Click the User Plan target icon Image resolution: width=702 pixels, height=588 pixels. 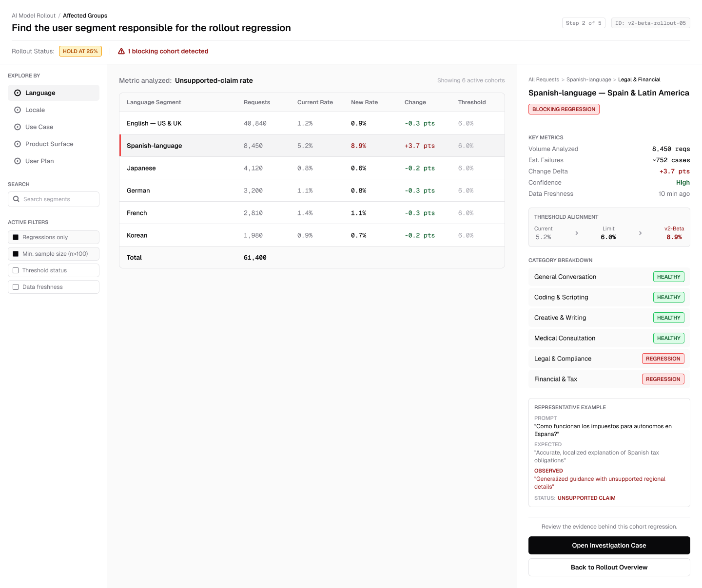pos(18,161)
